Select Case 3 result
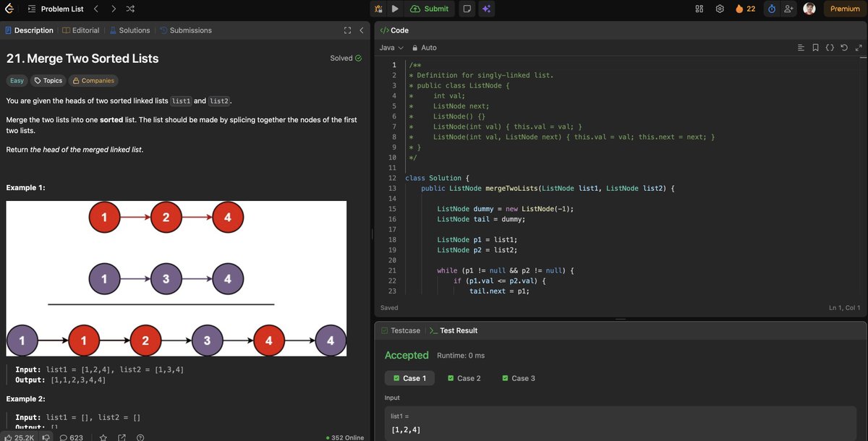 (x=519, y=378)
